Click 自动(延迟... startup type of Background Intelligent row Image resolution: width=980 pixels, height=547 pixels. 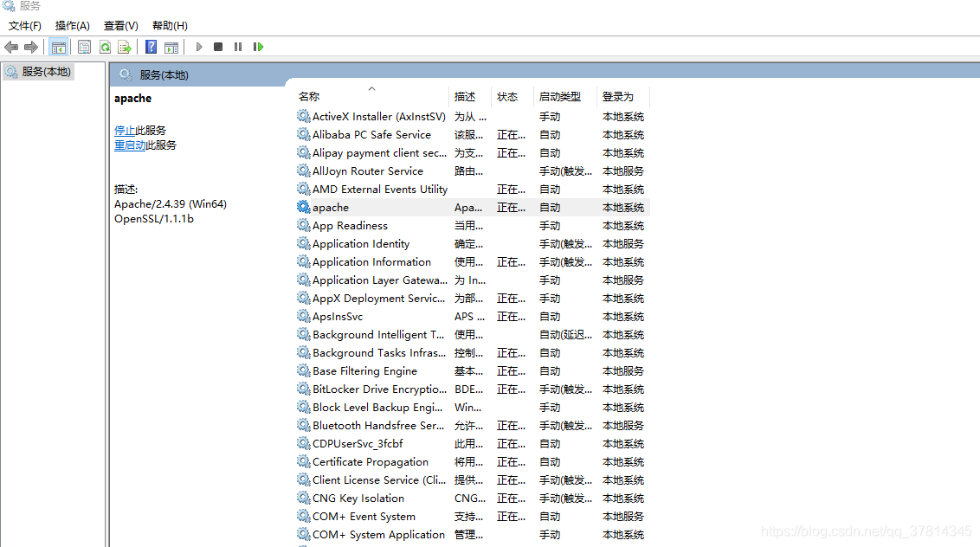565,334
